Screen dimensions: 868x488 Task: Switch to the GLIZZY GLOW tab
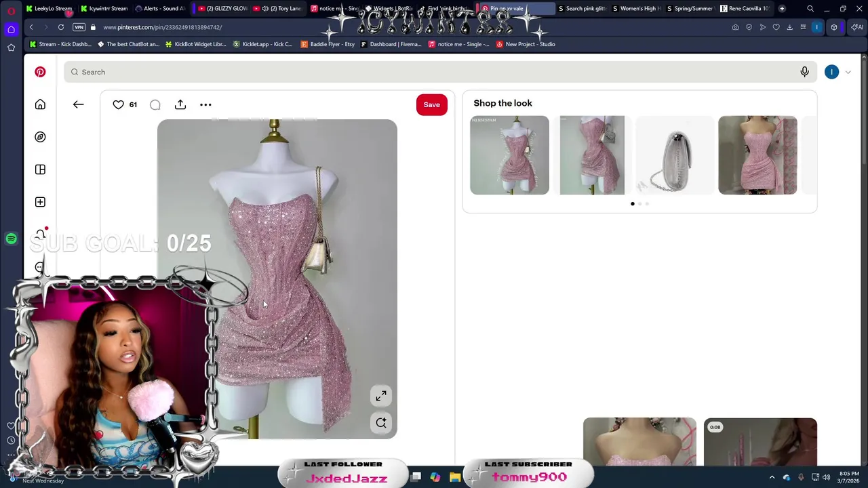[222, 8]
